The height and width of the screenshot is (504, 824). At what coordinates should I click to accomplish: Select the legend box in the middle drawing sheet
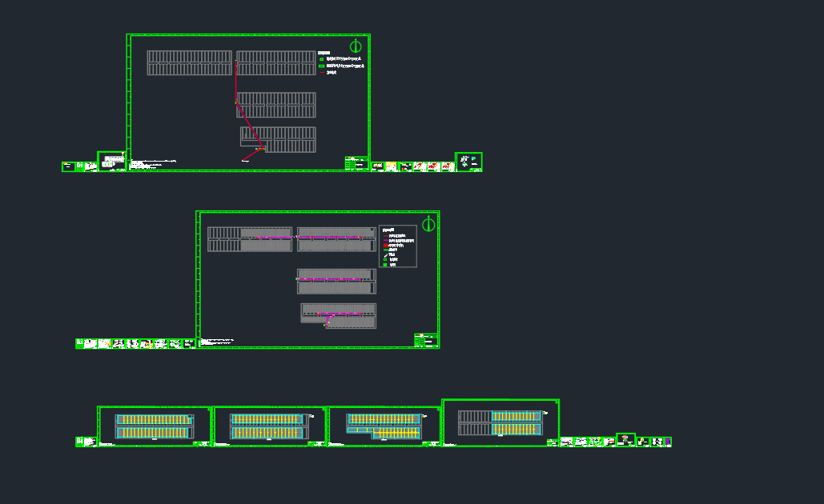(x=397, y=245)
